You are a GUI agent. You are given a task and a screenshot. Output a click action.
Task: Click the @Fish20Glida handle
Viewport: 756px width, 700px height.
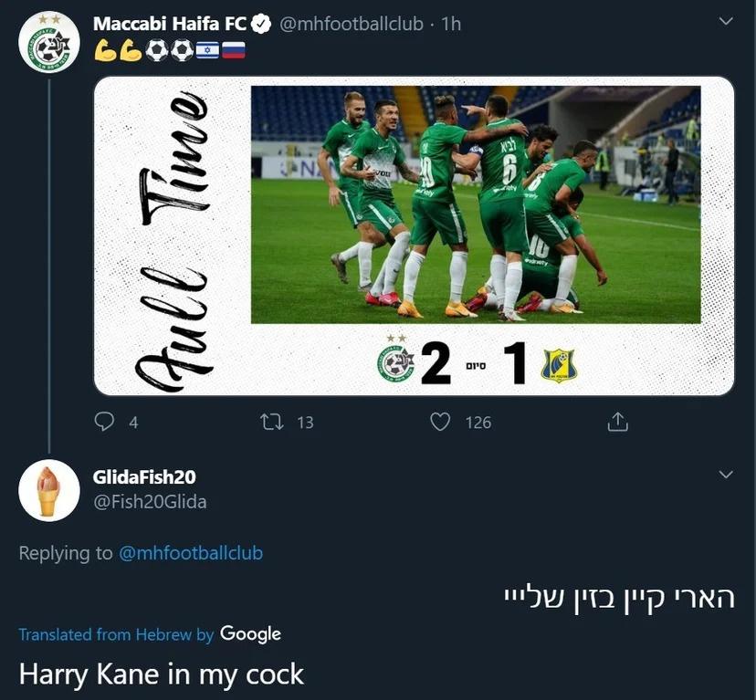point(150,502)
